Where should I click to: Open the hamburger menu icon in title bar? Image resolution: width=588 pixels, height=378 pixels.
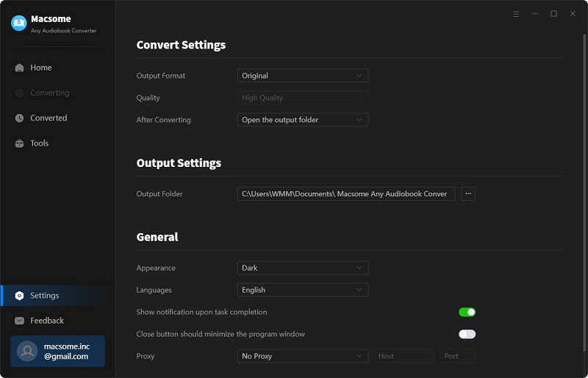516,14
